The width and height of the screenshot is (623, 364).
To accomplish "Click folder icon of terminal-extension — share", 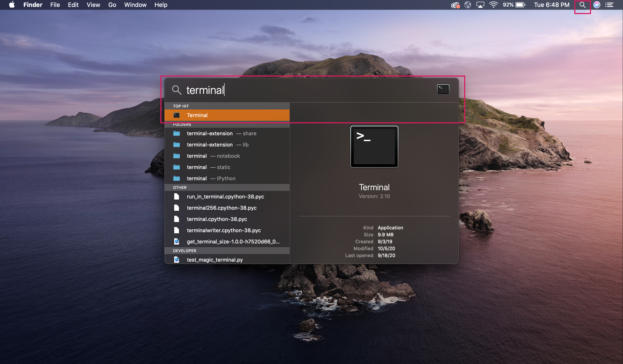I will (x=177, y=133).
